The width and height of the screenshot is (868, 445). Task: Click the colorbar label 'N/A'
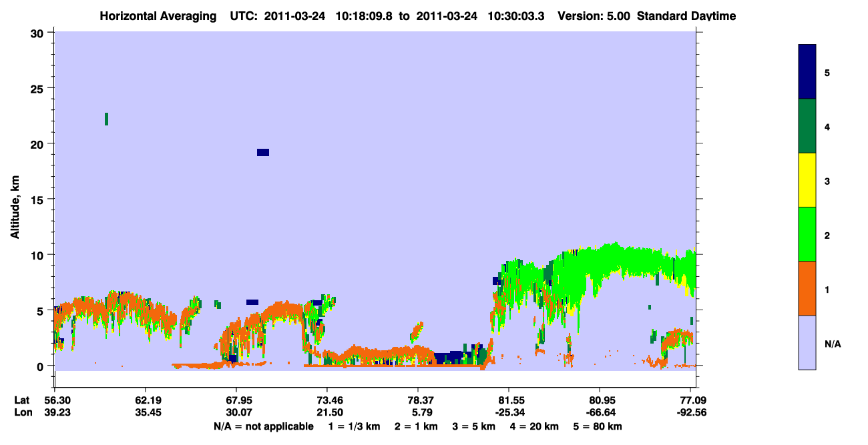(833, 344)
